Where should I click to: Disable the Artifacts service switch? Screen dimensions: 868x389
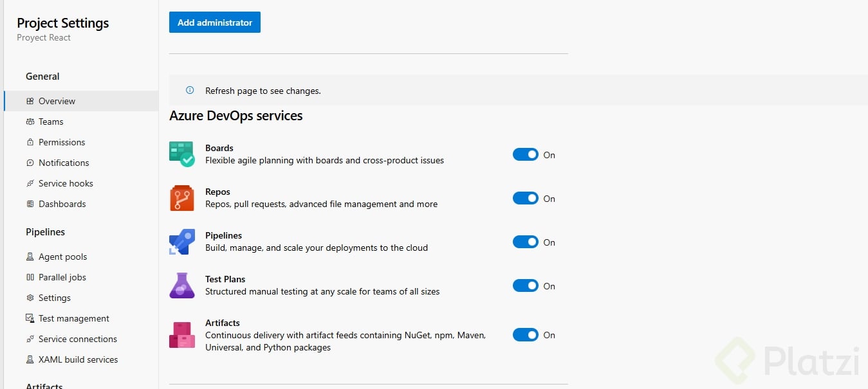(525, 335)
